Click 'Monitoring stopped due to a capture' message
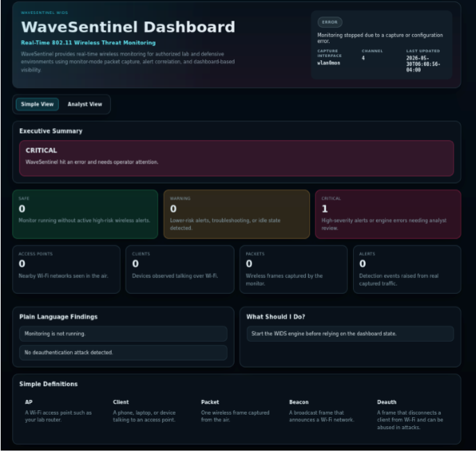476x452 pixels. tap(380, 38)
